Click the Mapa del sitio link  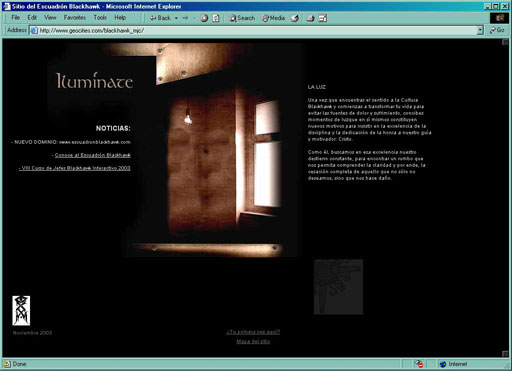click(x=253, y=341)
